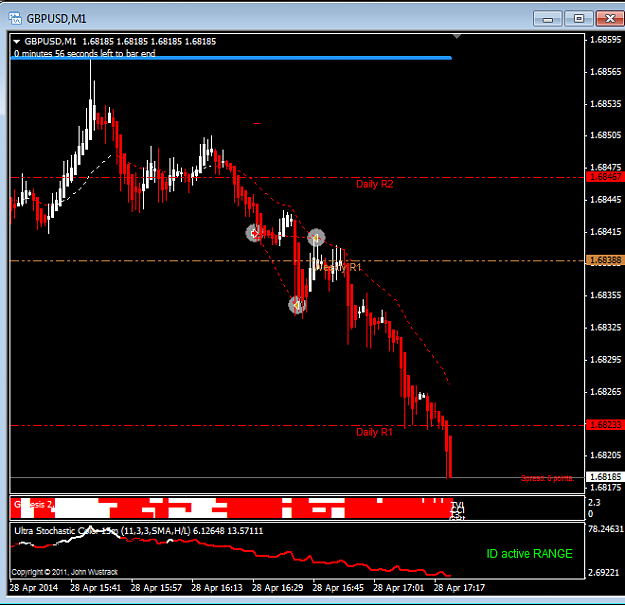Click the Daily R1 pivot label
The width and height of the screenshot is (625, 606).
[374, 432]
